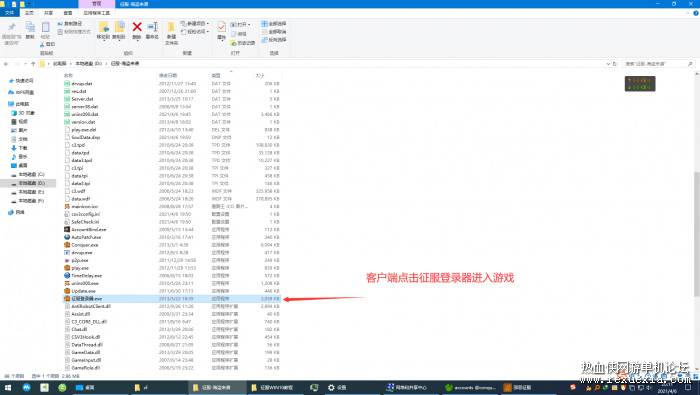Click the Invert selection button in ribbon
This screenshot has height=395, width=700.
[x=274, y=40]
